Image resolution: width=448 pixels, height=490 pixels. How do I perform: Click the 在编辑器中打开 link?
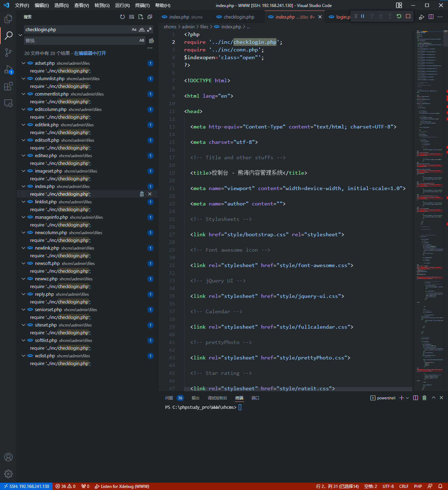(90, 53)
